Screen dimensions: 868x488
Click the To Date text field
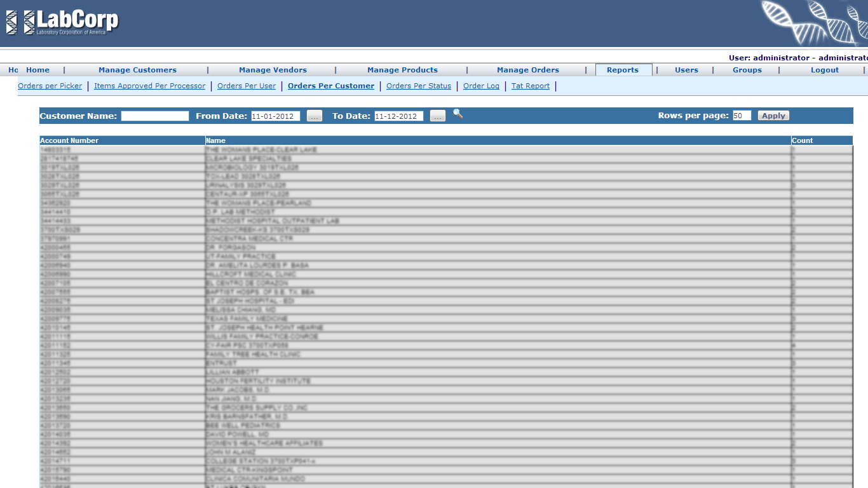tap(398, 116)
